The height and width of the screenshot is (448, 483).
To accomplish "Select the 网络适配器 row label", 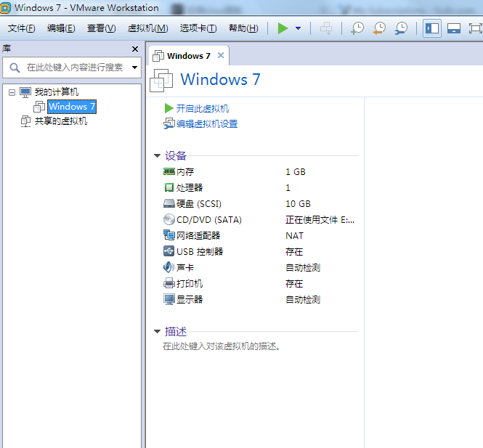I will click(x=198, y=236).
